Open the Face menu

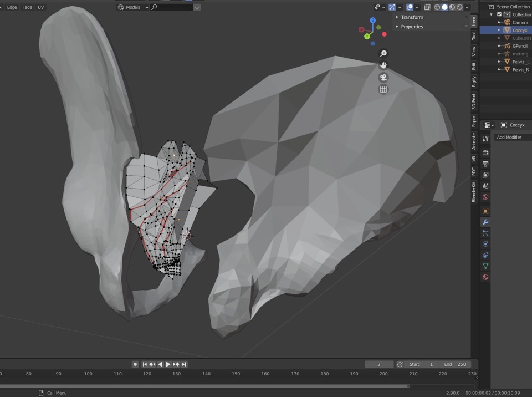pyautogui.click(x=27, y=7)
